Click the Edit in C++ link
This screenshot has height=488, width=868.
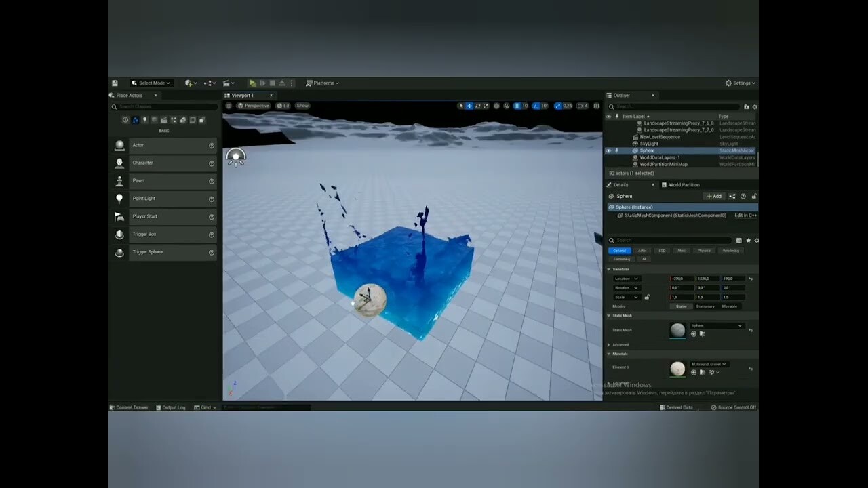click(x=745, y=215)
